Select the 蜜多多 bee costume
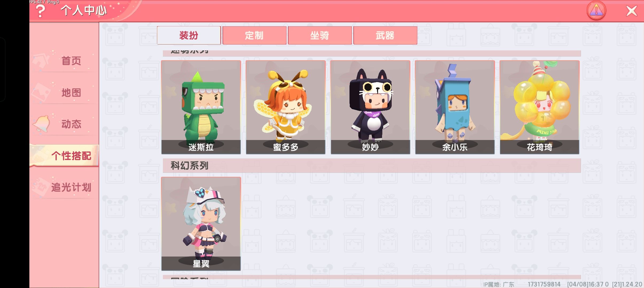The height and width of the screenshot is (288, 644). (x=286, y=107)
